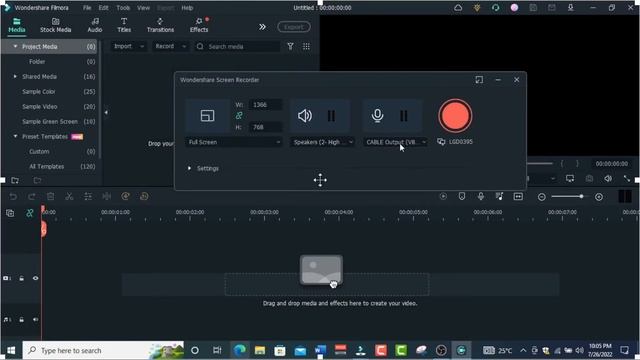The width and height of the screenshot is (640, 360).
Task: Click the add track icon
Action: tap(10, 213)
